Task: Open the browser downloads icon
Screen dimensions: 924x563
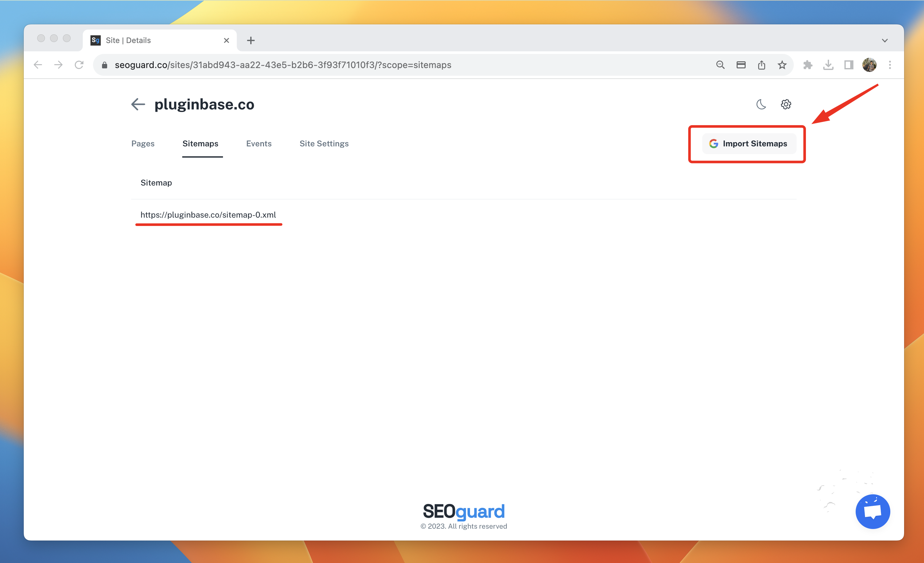Action: (828, 65)
